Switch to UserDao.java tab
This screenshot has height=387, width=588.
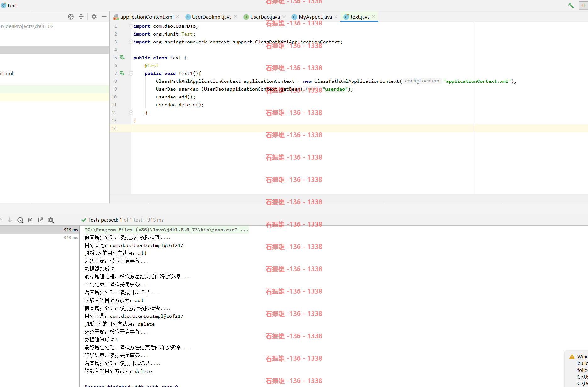[x=265, y=17]
